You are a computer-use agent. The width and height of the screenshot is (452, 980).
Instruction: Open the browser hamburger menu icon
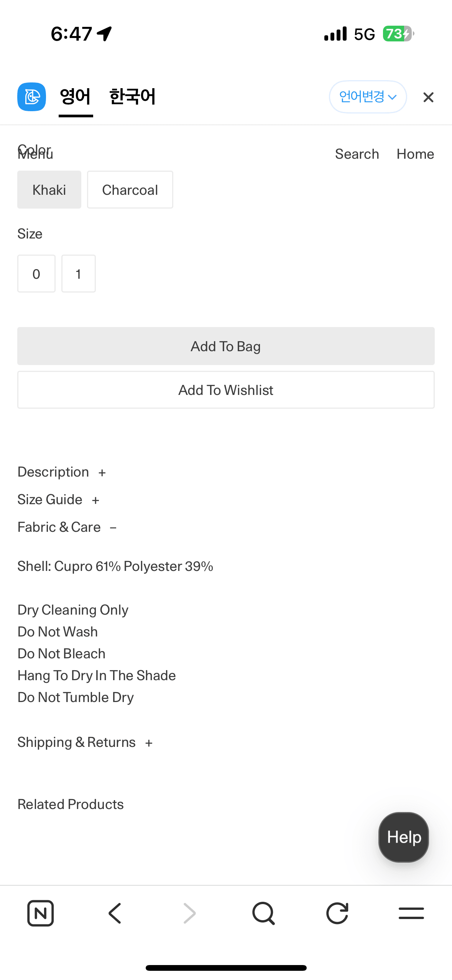click(411, 913)
